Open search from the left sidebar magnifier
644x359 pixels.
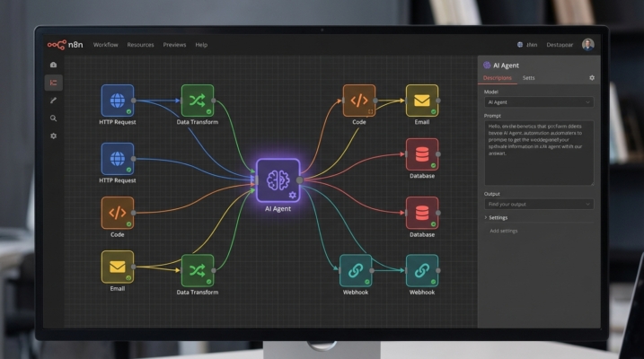pos(54,118)
